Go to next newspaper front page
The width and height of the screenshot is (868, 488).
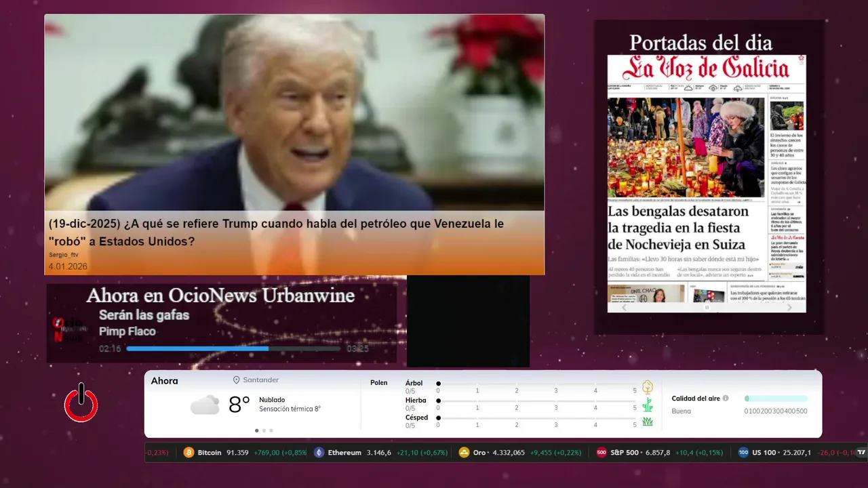pyautogui.click(x=789, y=307)
